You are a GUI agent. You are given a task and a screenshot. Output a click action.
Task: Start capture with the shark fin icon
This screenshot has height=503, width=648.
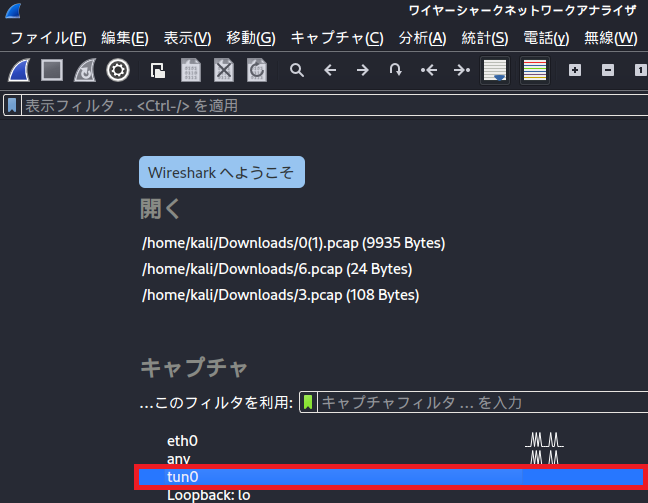click(20, 70)
